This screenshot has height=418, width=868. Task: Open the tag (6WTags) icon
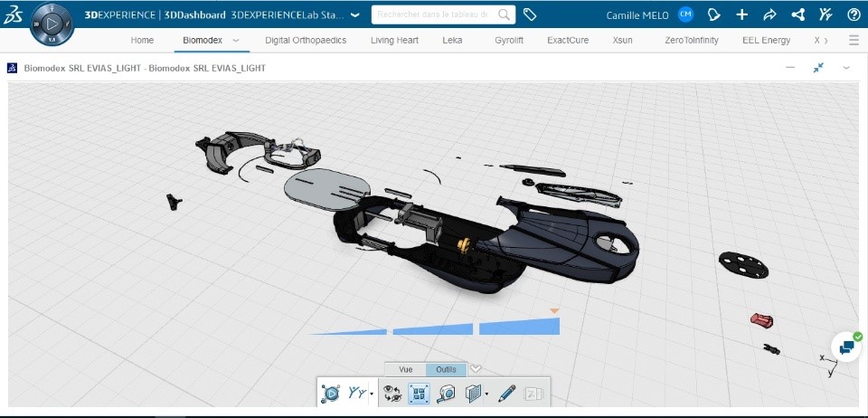pyautogui.click(x=530, y=15)
